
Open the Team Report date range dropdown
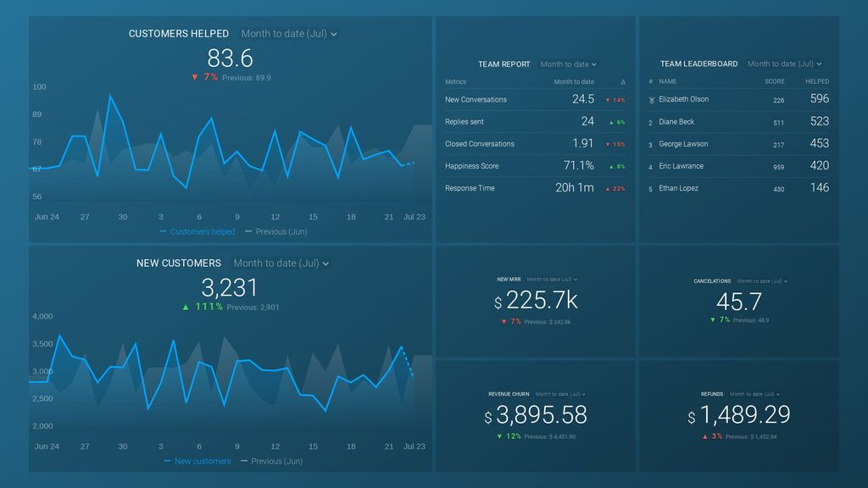(x=568, y=64)
